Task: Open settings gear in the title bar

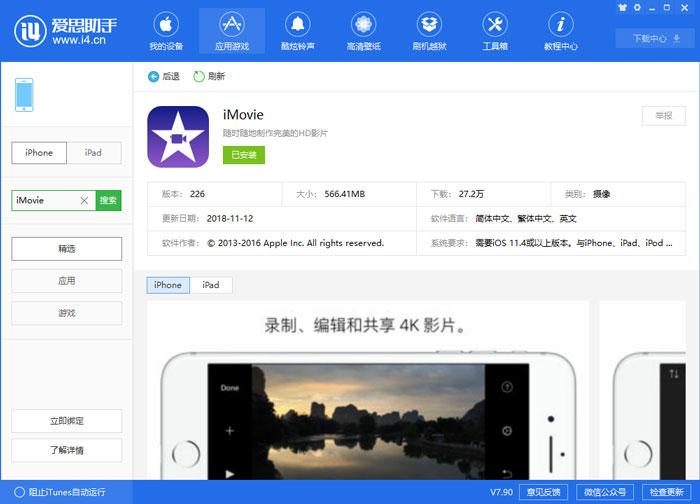Action: tap(637, 7)
